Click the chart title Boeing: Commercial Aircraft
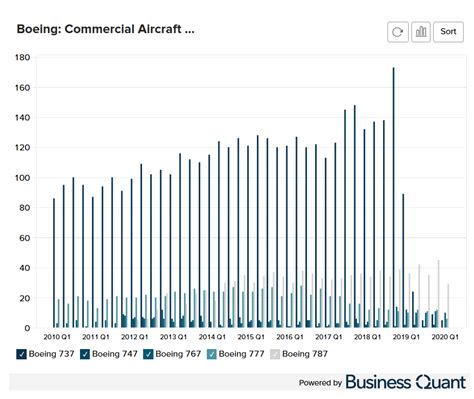The image size is (474, 399). [105, 29]
